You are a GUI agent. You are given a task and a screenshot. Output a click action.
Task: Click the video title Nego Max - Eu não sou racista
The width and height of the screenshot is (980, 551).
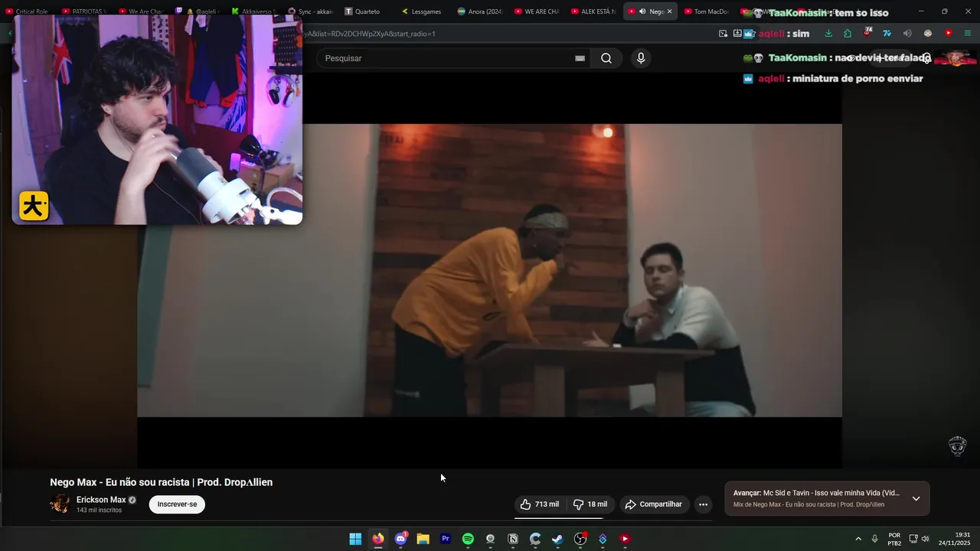(x=161, y=482)
